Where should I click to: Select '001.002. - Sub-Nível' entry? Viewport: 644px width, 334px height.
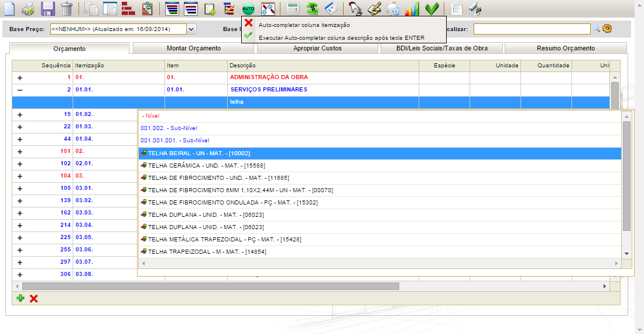pyautogui.click(x=380, y=128)
